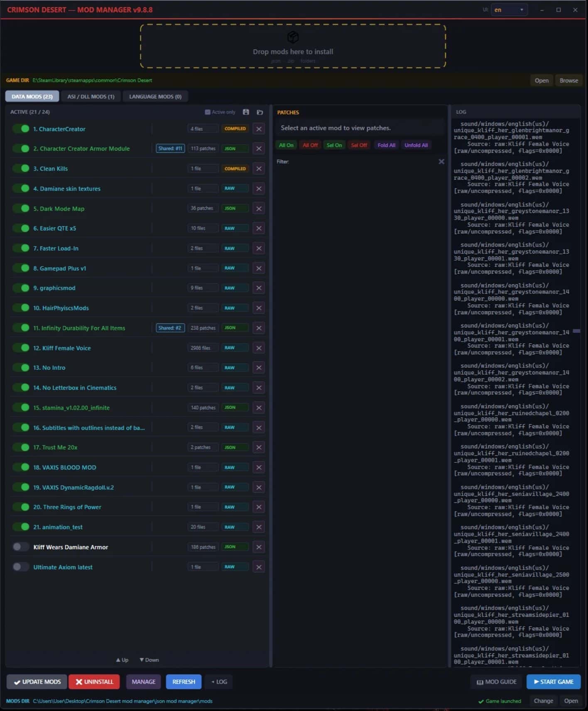This screenshot has width=588, height=711.
Task: Delete the Ultimate Axiom latest mod entry
Action: pos(259,567)
